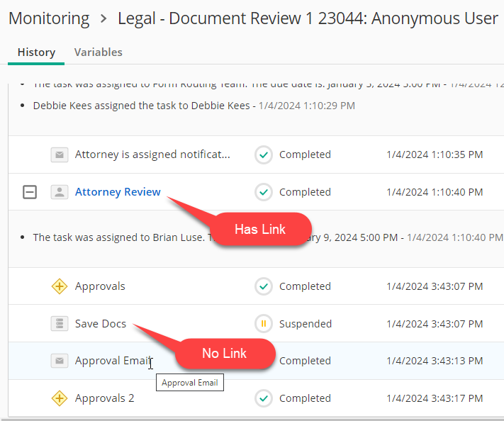Click the service task icon beside Save Docs
This screenshot has width=504, height=421.
point(60,323)
